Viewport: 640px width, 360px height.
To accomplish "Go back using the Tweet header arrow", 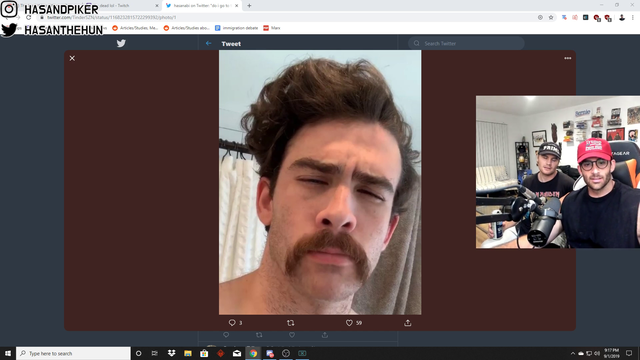I will click(209, 43).
